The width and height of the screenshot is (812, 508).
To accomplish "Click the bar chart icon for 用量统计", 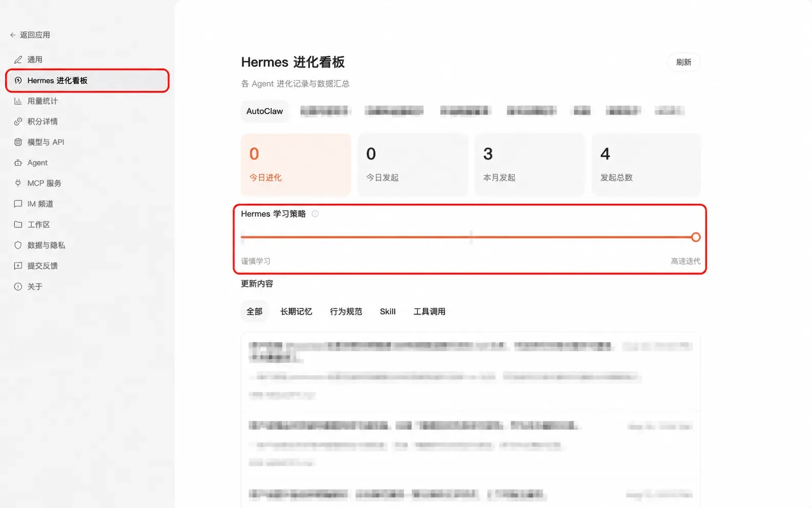I will (18, 101).
